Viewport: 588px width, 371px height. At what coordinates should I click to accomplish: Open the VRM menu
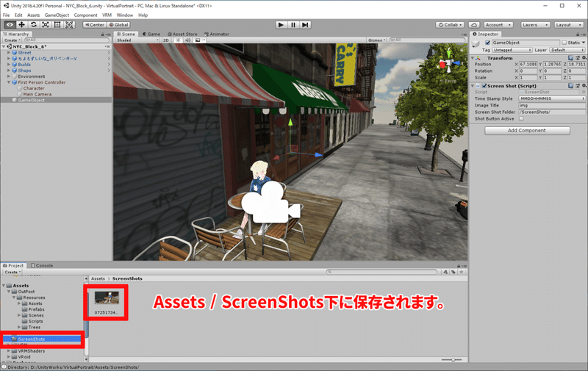click(x=107, y=15)
